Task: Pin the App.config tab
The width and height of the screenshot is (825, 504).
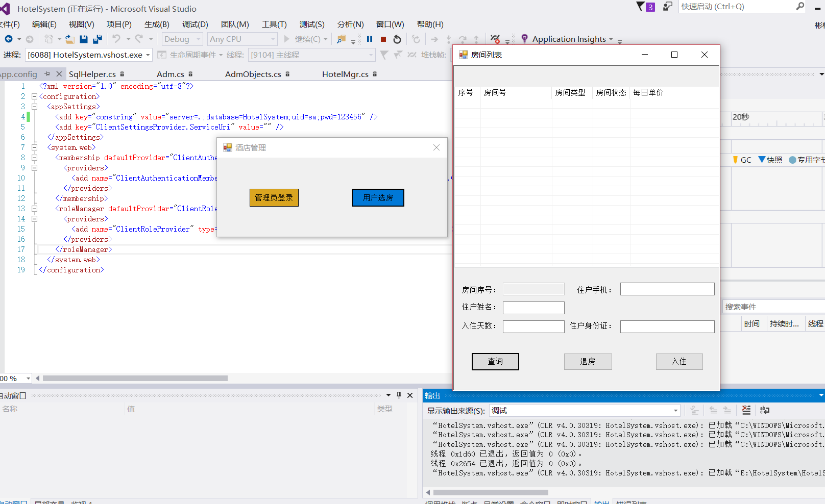Action: (x=47, y=74)
